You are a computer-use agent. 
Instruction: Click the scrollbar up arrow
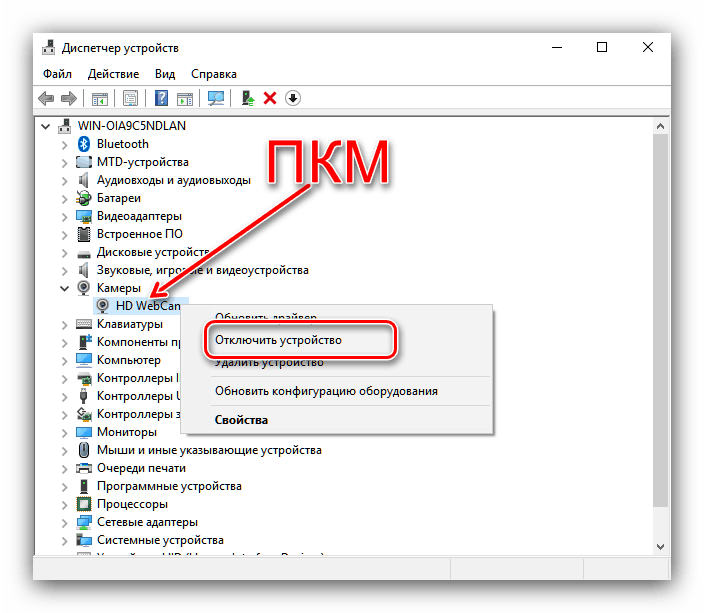pos(660,126)
